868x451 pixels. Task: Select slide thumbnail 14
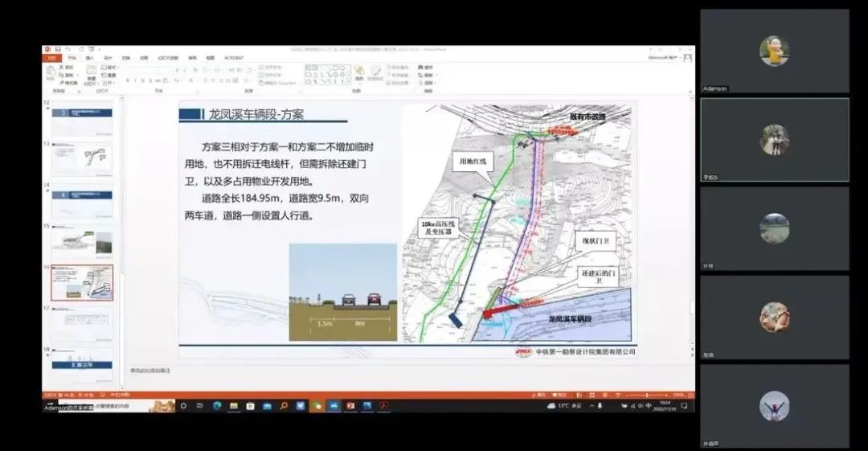[x=82, y=200]
